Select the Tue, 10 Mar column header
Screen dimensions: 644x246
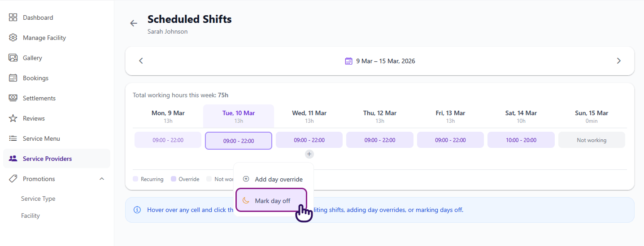click(239, 116)
